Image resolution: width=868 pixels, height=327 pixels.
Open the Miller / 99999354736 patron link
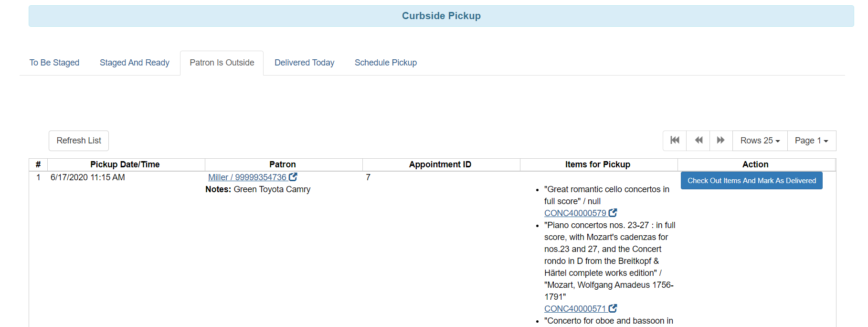(x=247, y=177)
